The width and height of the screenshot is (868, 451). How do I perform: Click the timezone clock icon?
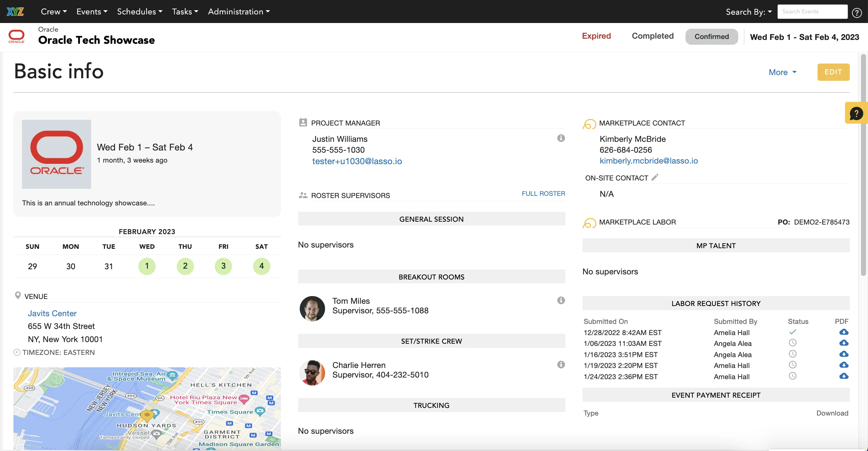[x=17, y=352]
